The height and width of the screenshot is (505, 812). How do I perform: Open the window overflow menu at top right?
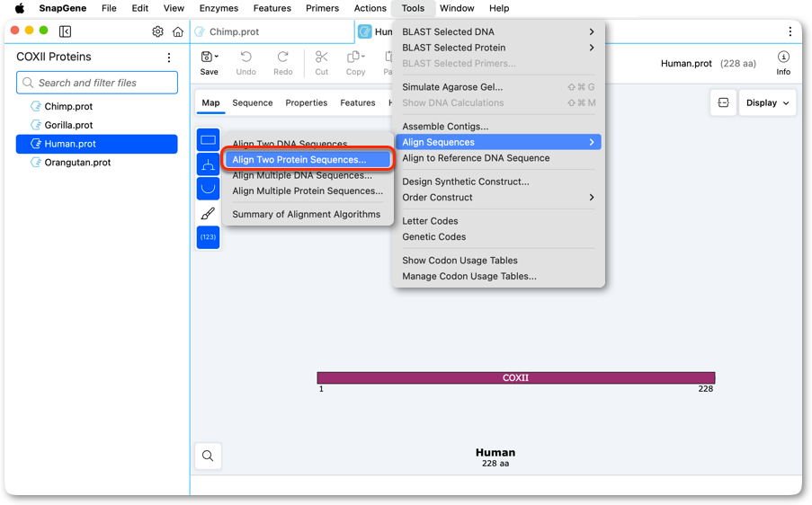pos(790,31)
